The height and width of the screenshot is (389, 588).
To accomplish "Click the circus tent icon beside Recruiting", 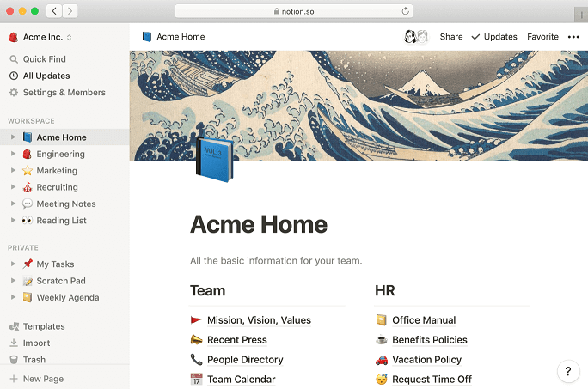I will tap(28, 187).
